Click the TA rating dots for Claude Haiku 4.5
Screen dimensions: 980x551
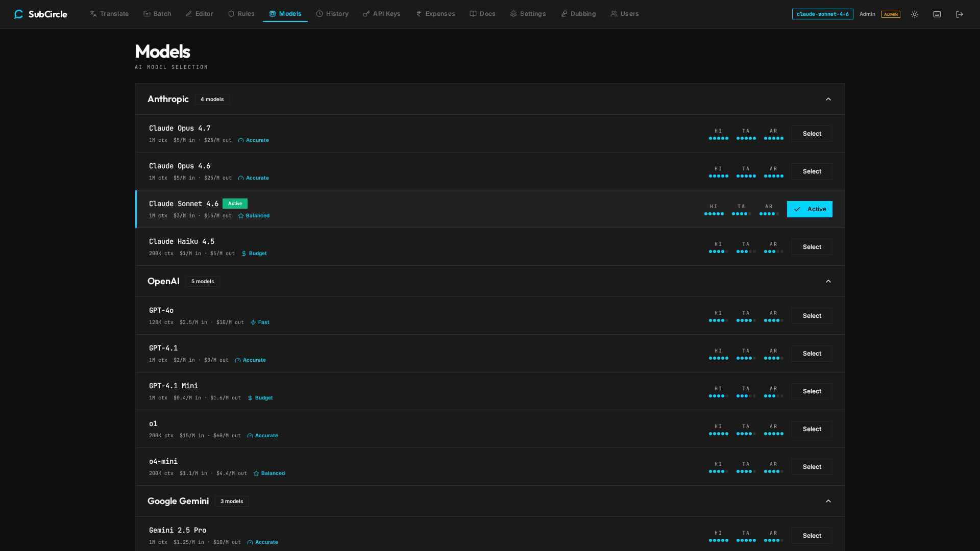[746, 252]
